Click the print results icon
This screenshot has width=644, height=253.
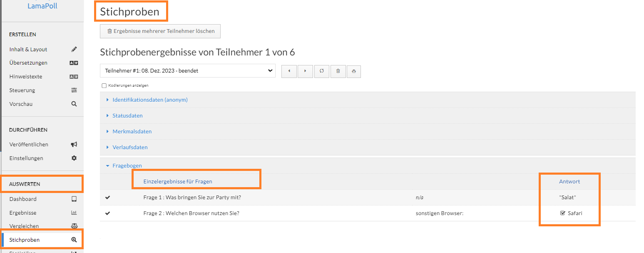tap(354, 71)
